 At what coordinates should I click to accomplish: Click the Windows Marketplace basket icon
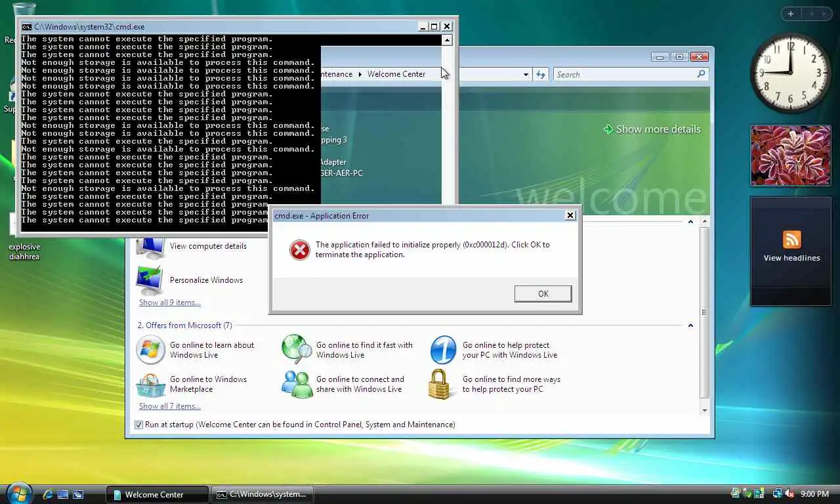[x=150, y=384]
